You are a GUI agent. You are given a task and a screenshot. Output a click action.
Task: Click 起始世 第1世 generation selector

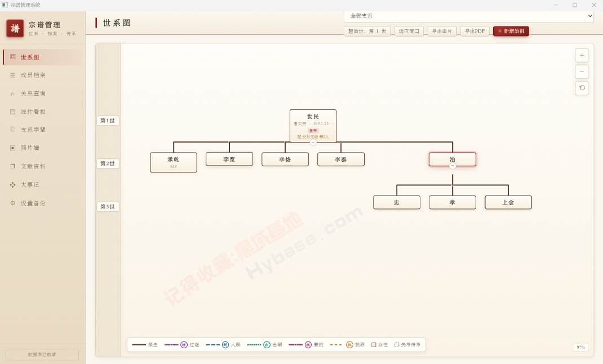point(367,31)
